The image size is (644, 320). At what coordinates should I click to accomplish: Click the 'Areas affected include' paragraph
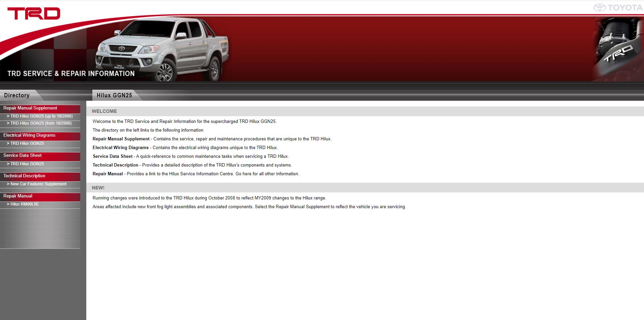coord(249,207)
